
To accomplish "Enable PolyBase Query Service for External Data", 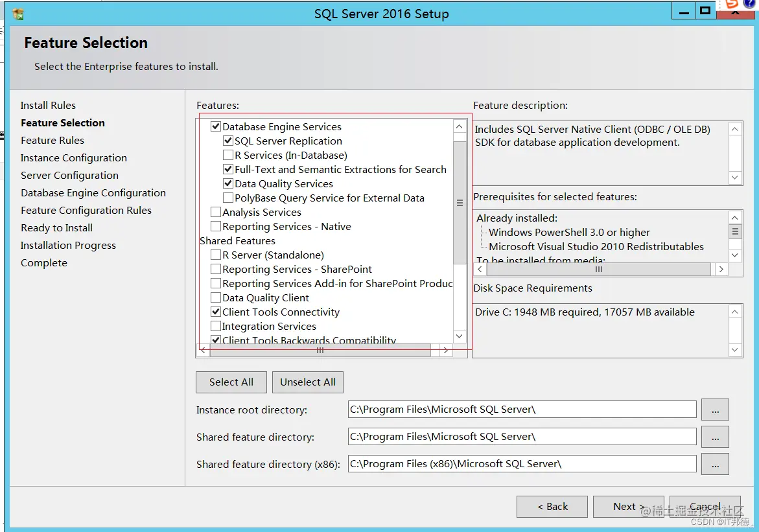I will point(228,198).
